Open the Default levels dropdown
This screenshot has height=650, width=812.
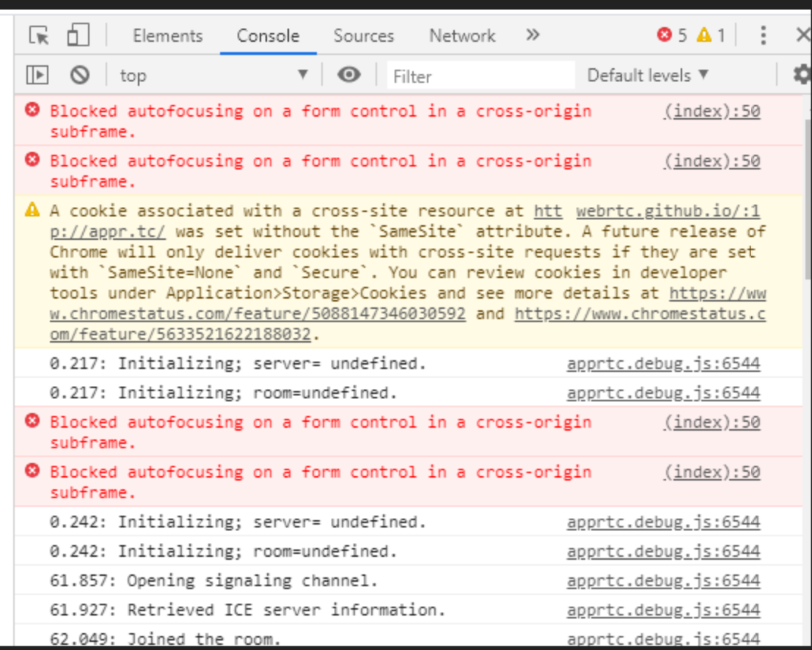[647, 76]
